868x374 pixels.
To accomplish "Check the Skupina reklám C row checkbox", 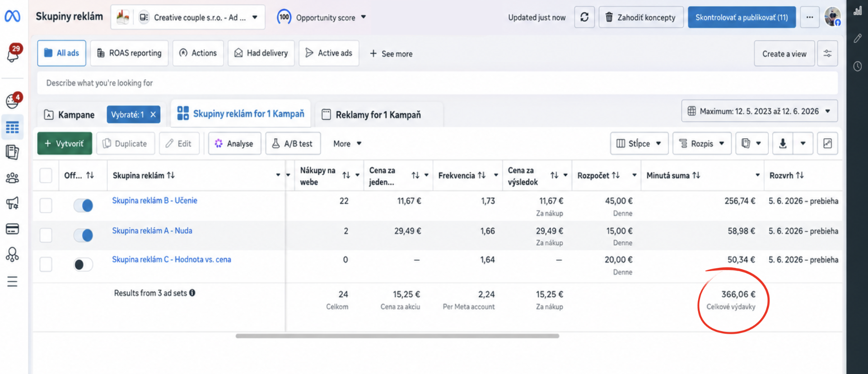I will click(x=46, y=264).
